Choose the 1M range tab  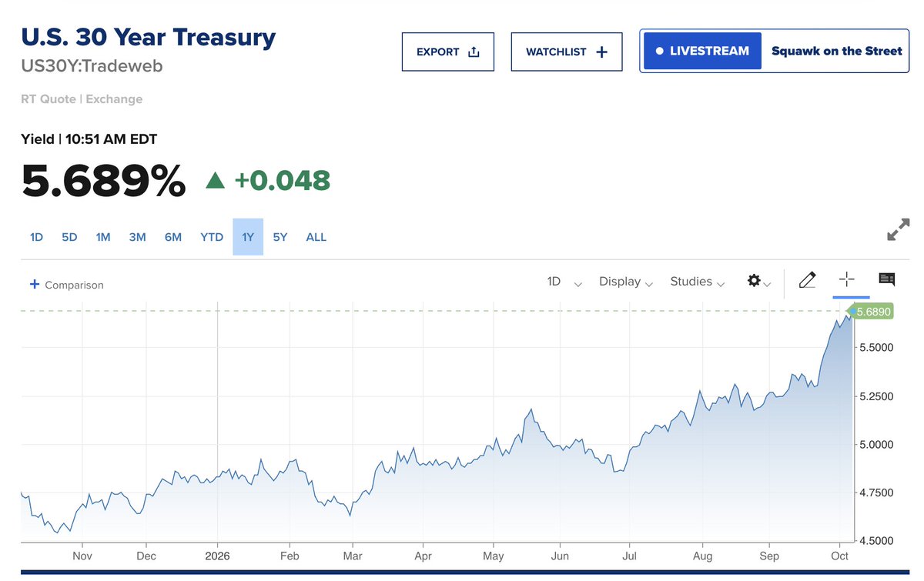pyautogui.click(x=103, y=237)
